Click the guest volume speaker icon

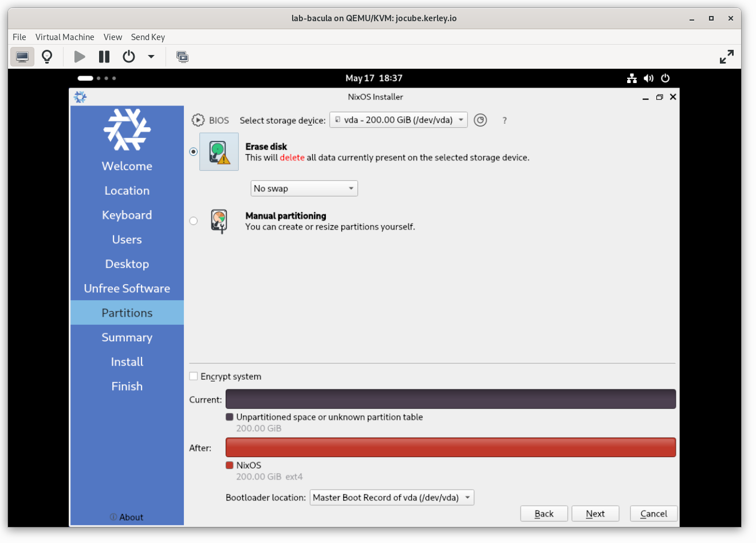point(648,78)
